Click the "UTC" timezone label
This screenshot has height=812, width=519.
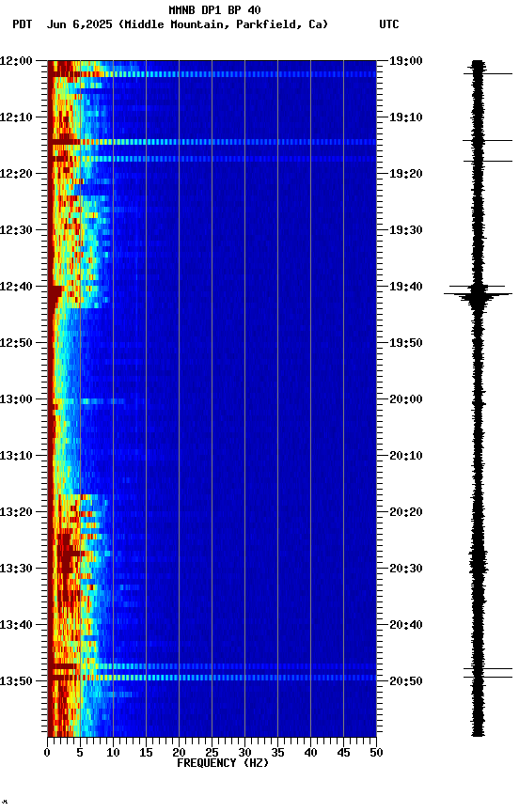click(389, 24)
